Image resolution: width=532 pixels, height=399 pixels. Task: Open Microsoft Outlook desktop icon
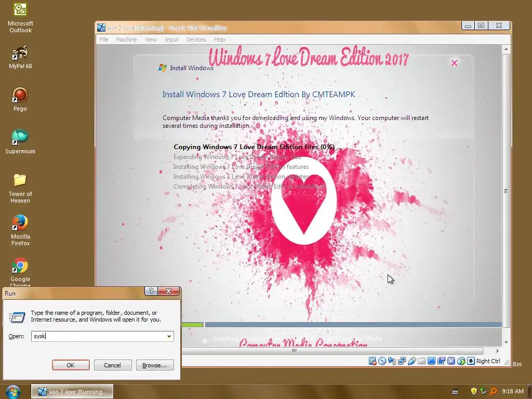pyautogui.click(x=20, y=18)
